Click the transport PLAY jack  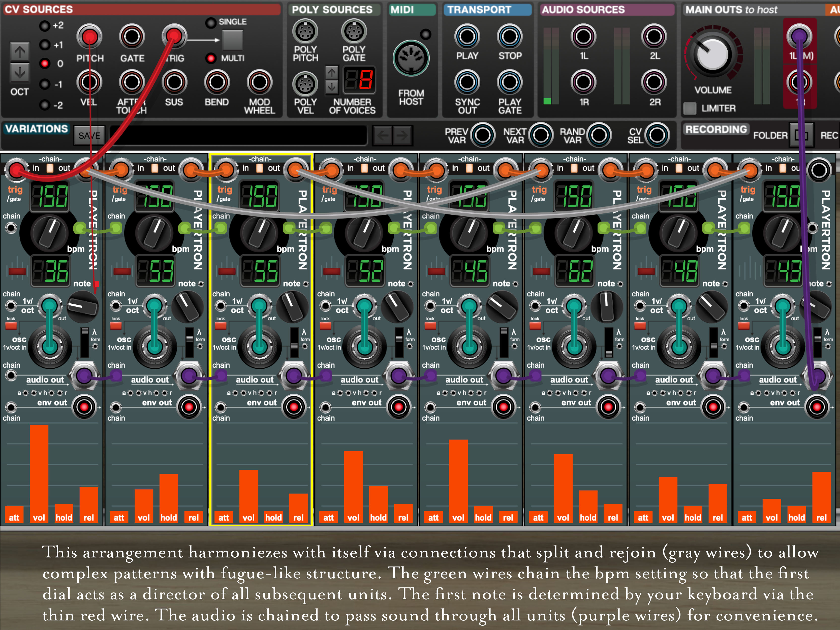coord(467,37)
